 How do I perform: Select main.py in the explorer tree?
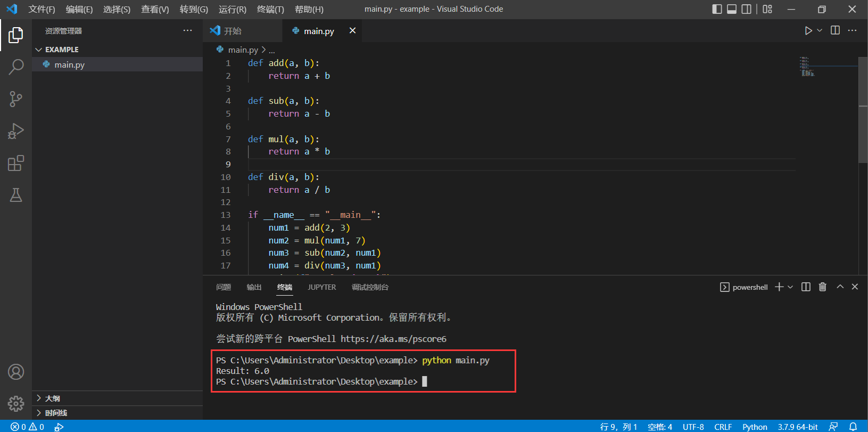pos(69,64)
